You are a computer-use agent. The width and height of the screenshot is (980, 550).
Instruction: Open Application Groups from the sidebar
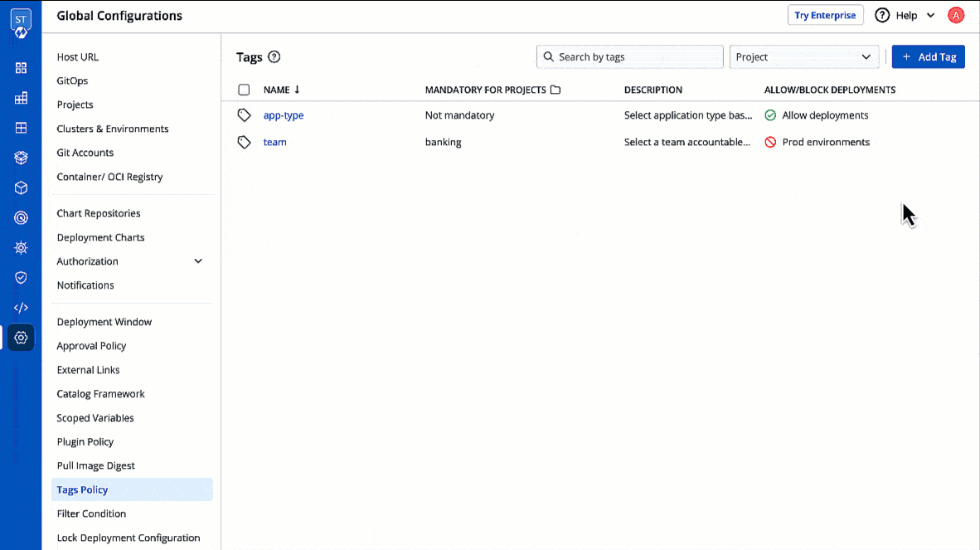click(x=21, y=128)
